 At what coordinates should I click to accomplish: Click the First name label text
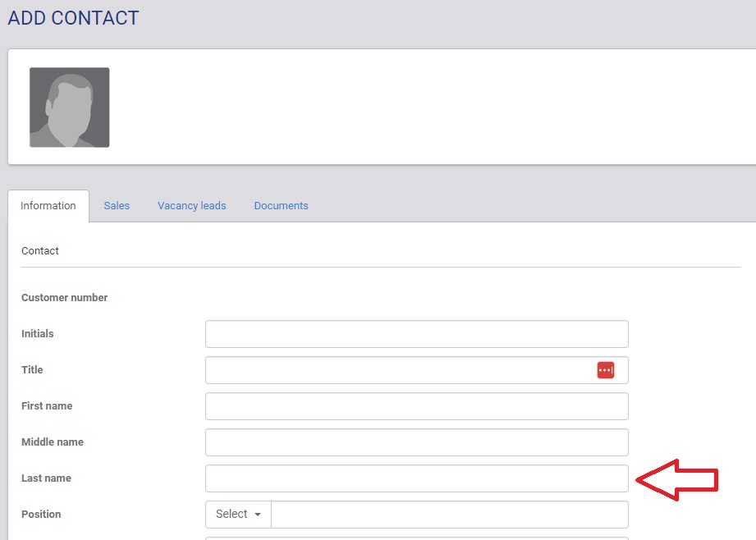(47, 406)
